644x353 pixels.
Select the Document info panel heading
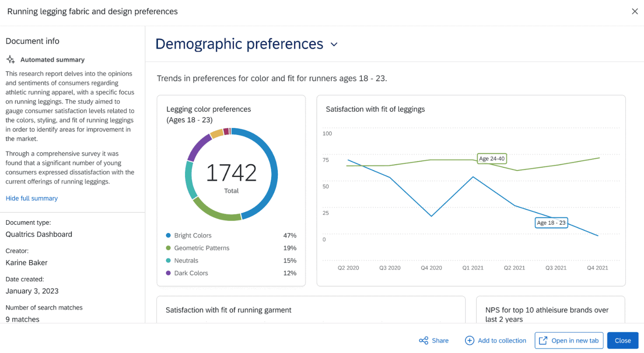[x=32, y=41]
